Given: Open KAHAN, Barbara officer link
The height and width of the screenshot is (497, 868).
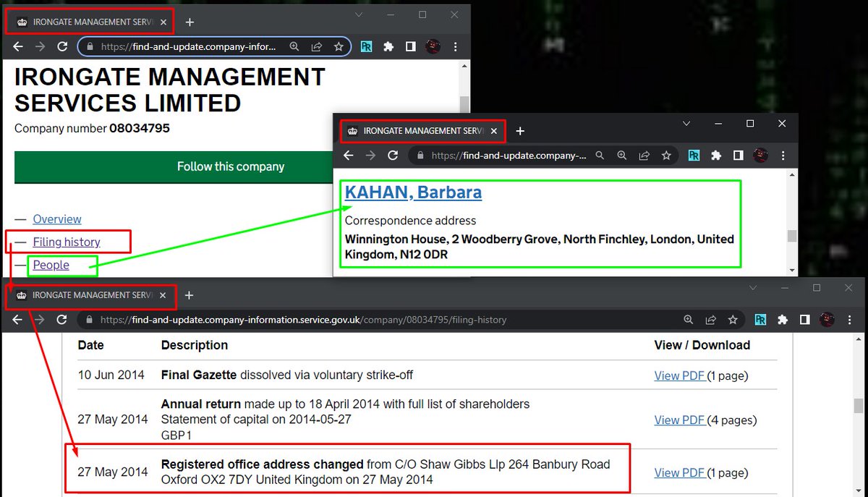Looking at the screenshot, I should pyautogui.click(x=413, y=192).
